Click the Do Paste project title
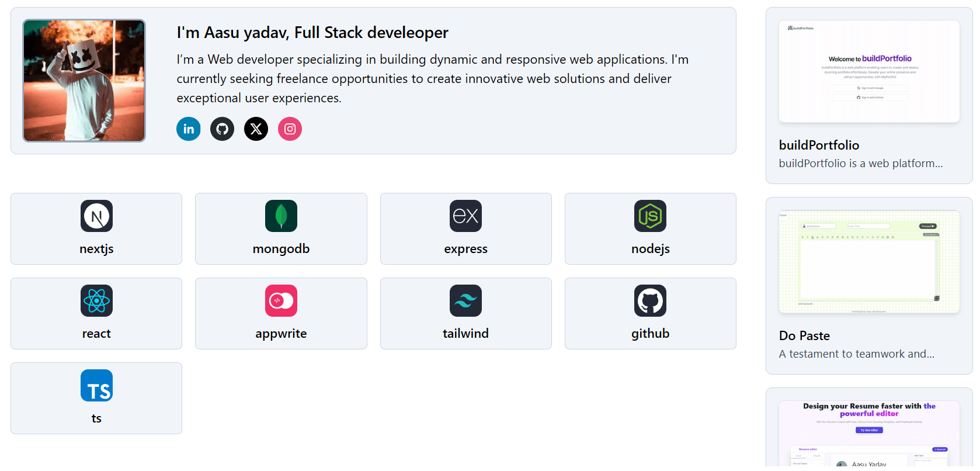The height and width of the screenshot is (471, 980). click(804, 335)
